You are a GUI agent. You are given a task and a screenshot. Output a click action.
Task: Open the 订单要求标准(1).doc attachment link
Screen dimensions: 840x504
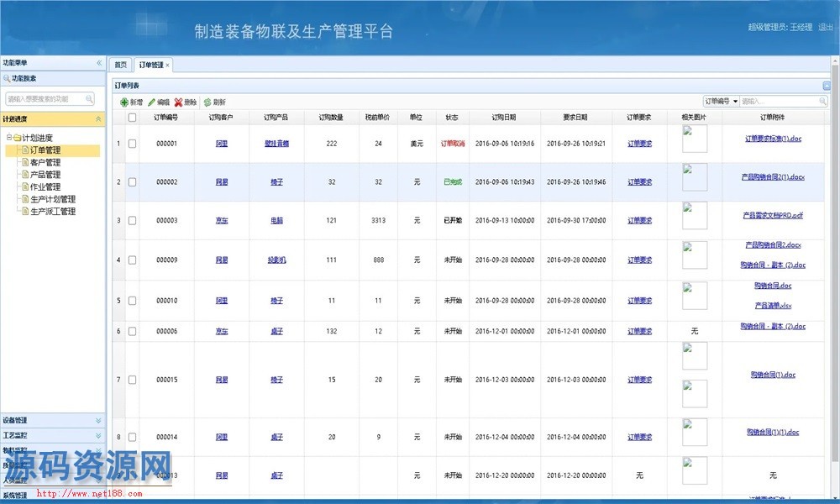773,139
